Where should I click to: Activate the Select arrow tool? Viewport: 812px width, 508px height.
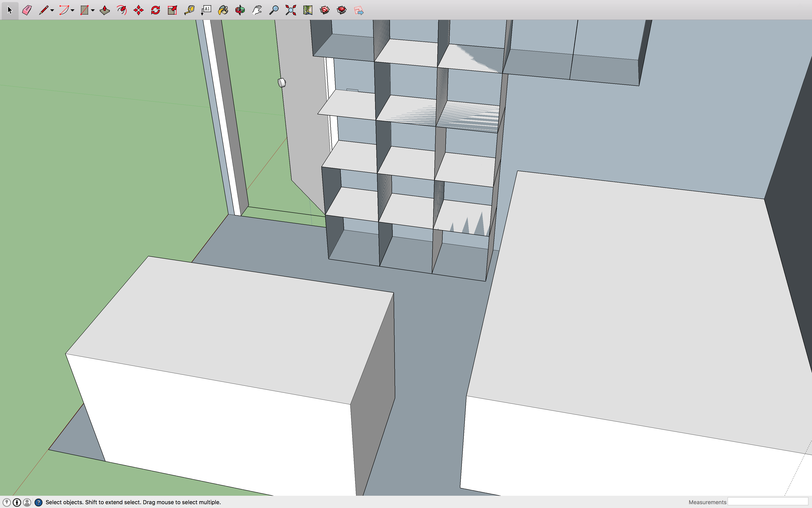click(x=10, y=10)
